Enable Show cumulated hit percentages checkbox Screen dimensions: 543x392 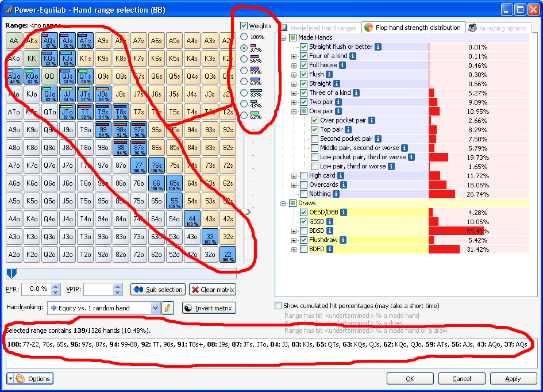coord(278,306)
